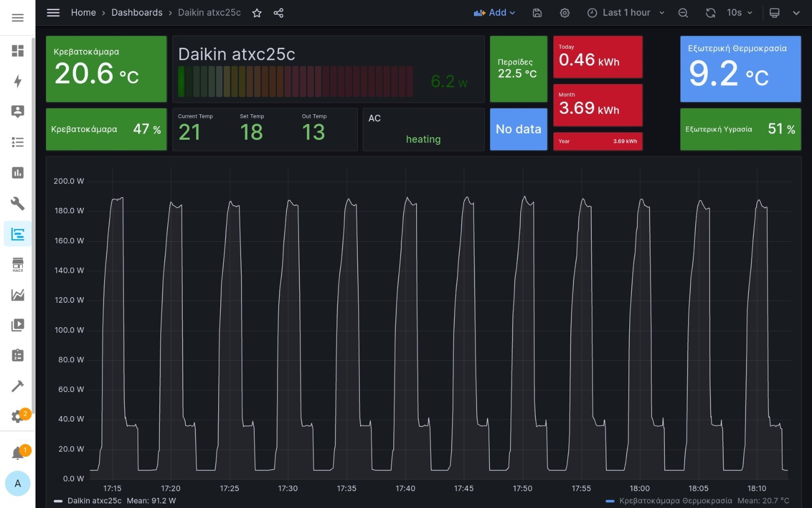Image resolution: width=812 pixels, height=508 pixels.
Task: Toggle the Grafana side menu
Action: click(x=53, y=13)
